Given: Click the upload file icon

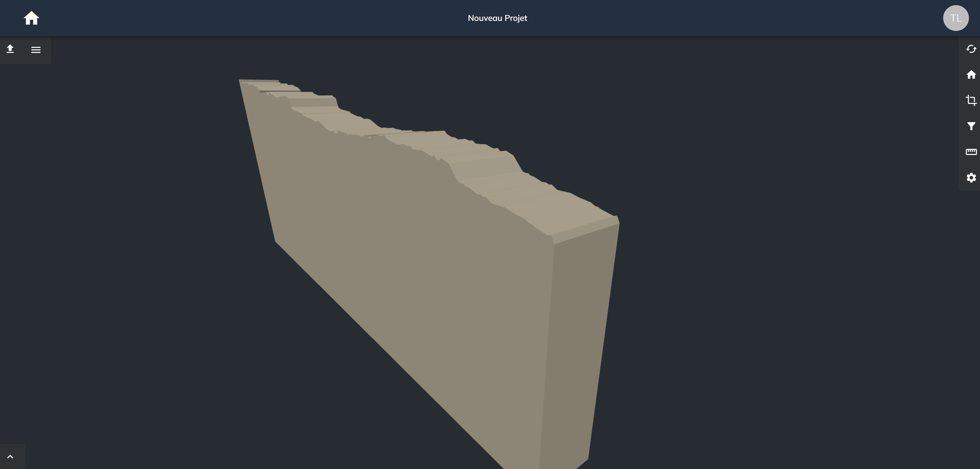Looking at the screenshot, I should (x=10, y=49).
